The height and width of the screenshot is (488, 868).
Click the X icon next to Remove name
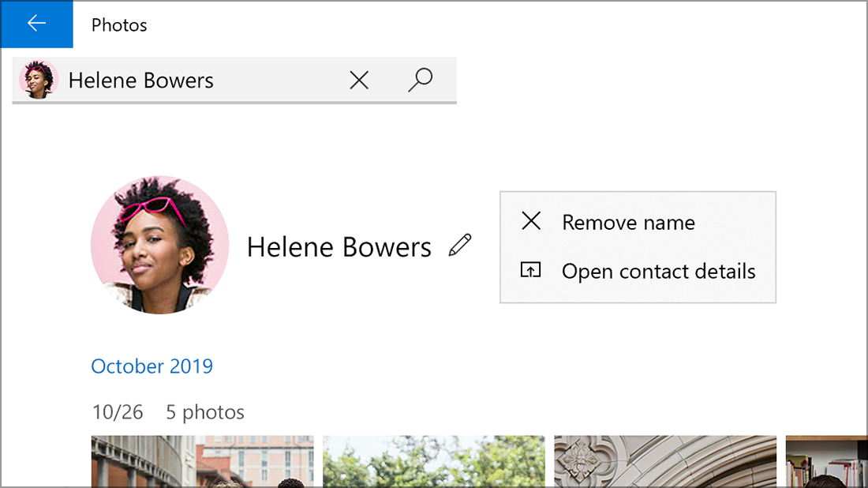click(x=531, y=222)
